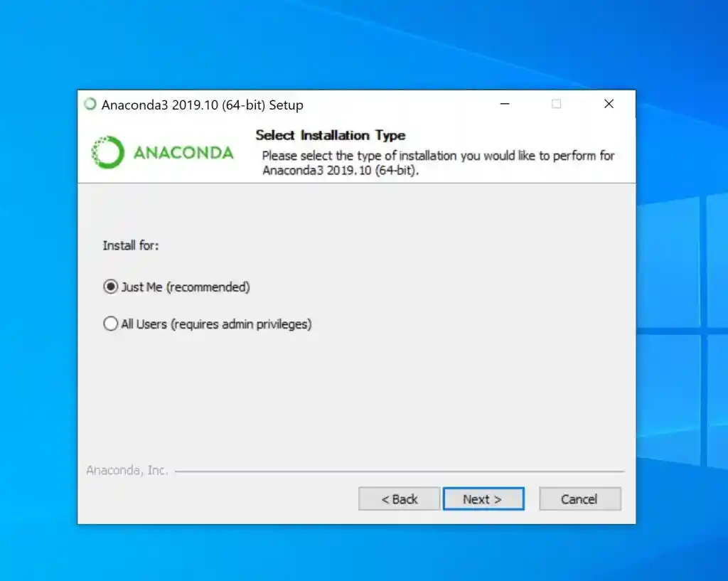Click the "Select Installation Type" heading
The height and width of the screenshot is (581, 728).
point(330,135)
